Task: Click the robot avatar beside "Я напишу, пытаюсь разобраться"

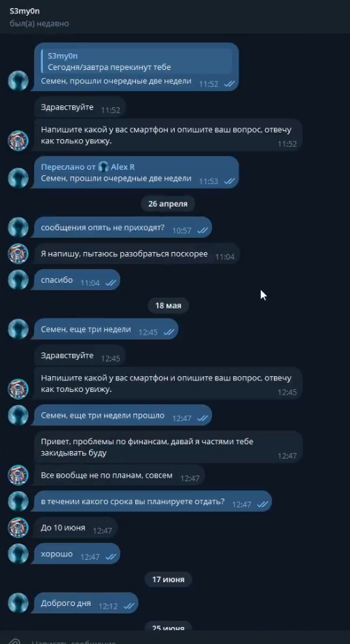Action: [18, 253]
